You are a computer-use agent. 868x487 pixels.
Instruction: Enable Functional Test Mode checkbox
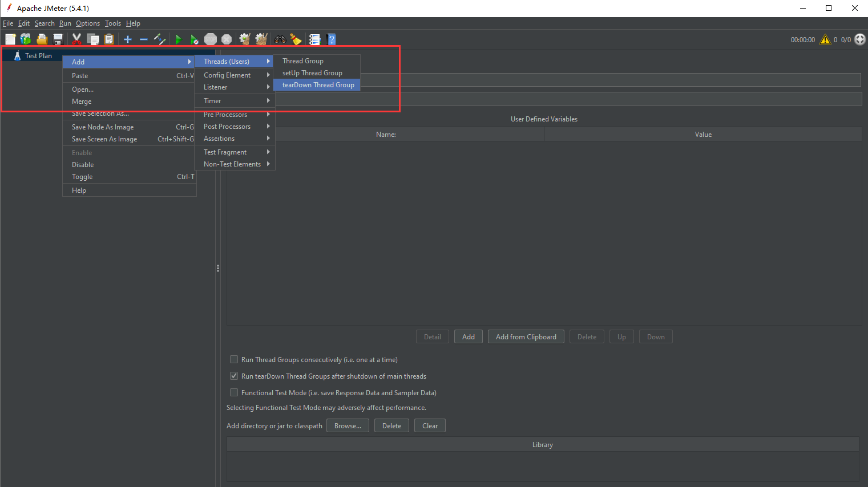coord(234,392)
